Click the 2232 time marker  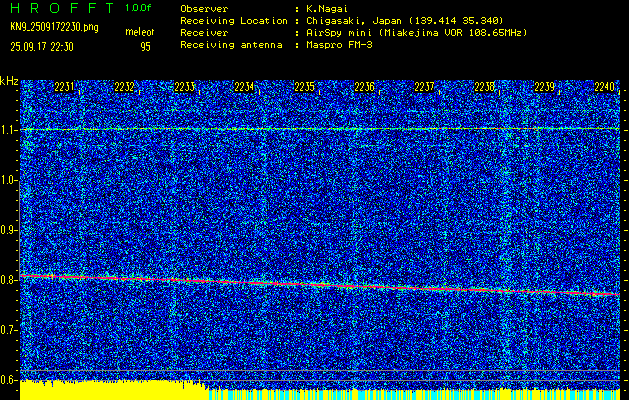[x=124, y=87]
